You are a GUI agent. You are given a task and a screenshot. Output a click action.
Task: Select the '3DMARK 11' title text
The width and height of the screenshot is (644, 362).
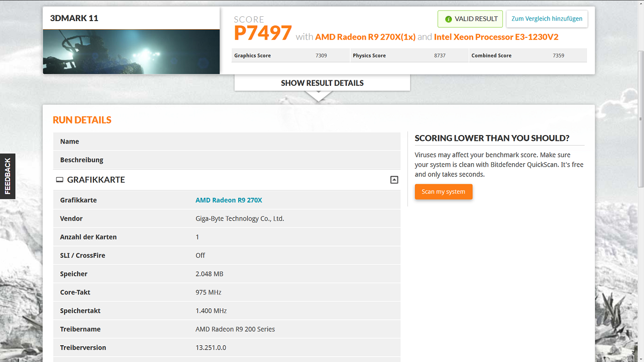74,18
